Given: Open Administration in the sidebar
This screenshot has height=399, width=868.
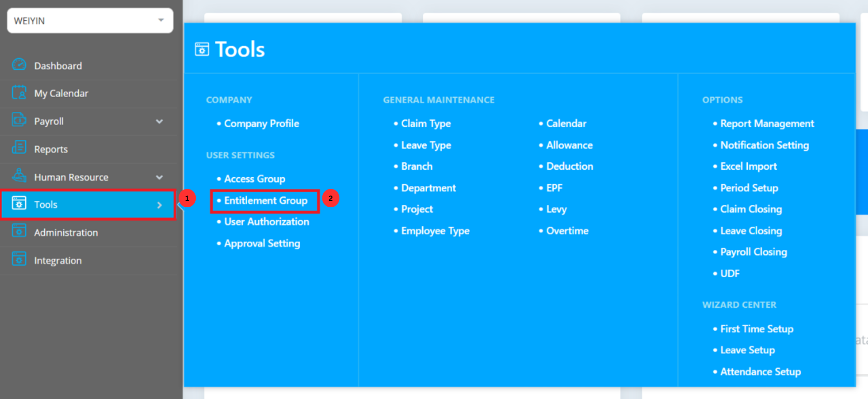Looking at the screenshot, I should 66,233.
